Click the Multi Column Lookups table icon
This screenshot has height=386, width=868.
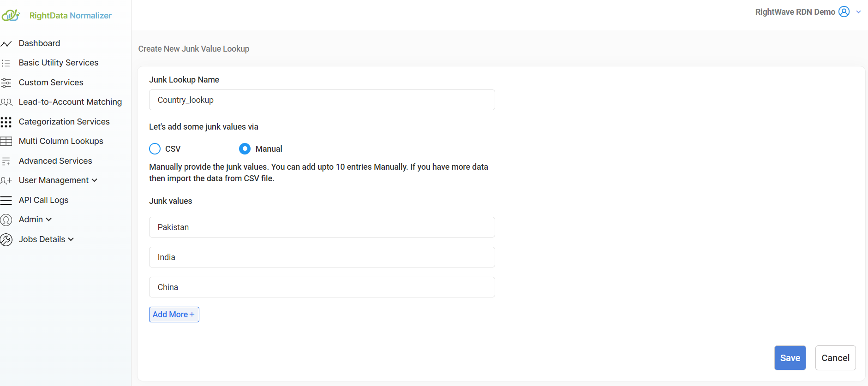pos(6,142)
